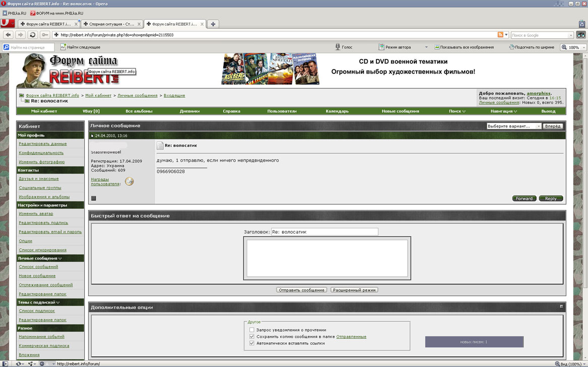Viewport: 588px width, 367px height.
Task: Open 'Новые сообщения' in forum navbar
Action: point(400,111)
